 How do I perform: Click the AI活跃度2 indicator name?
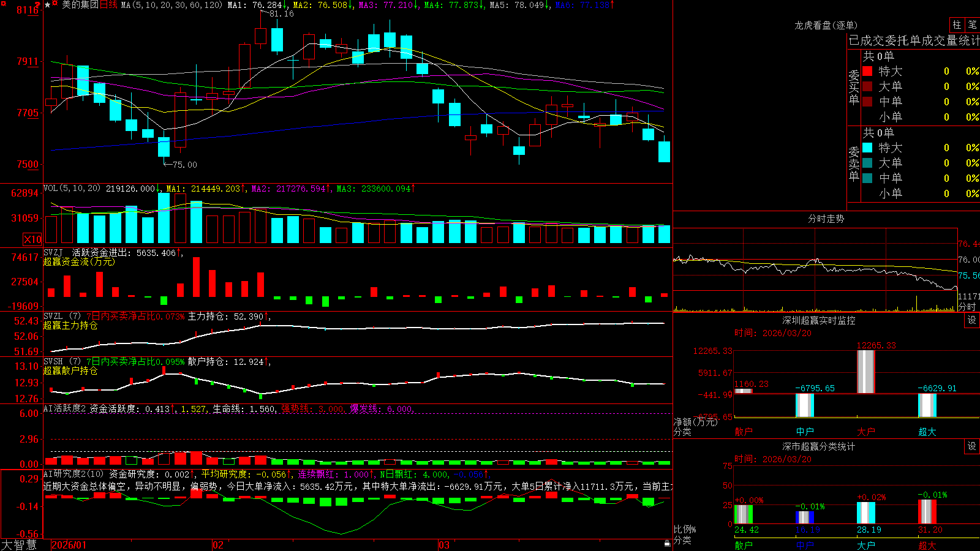pos(64,408)
